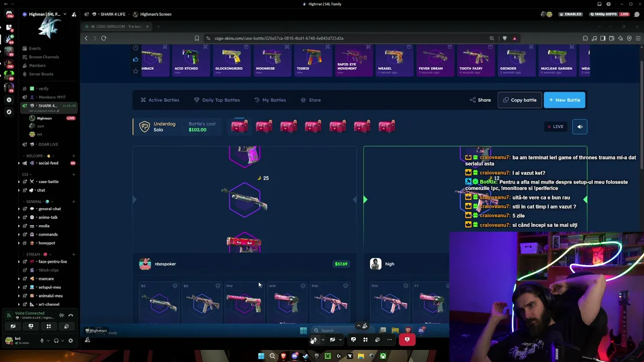
Task: Go back in the streamed browser
Action: (86, 38)
